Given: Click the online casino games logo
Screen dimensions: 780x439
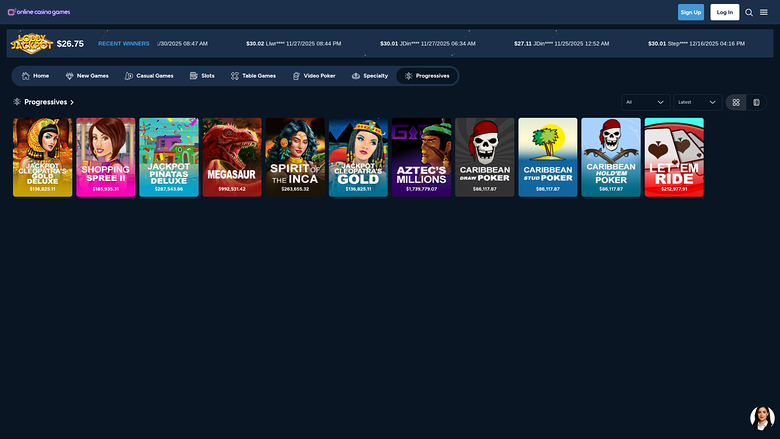Looking at the screenshot, I should (39, 12).
